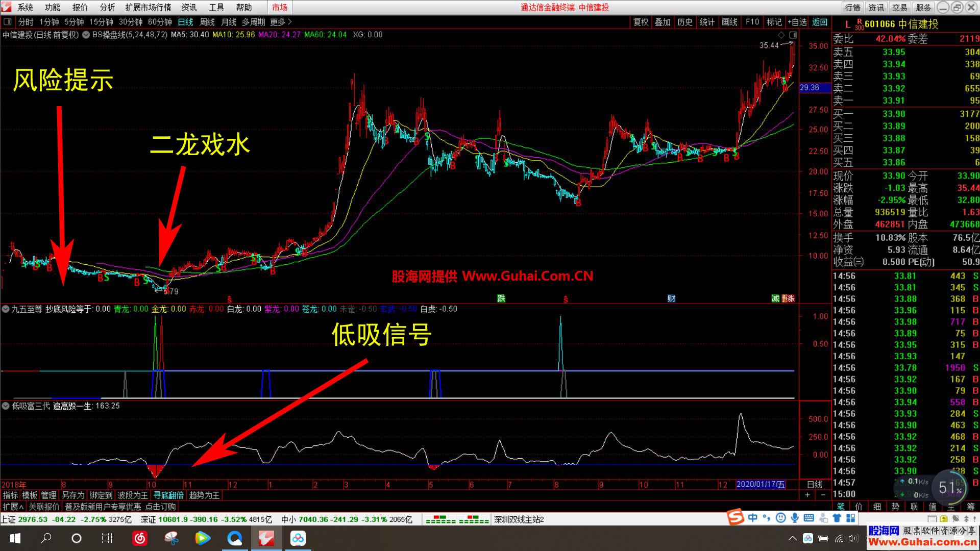Toggle Sogou Chinese/English 中 mode
Image resolution: width=980 pixels, height=551 pixels.
pyautogui.click(x=753, y=518)
